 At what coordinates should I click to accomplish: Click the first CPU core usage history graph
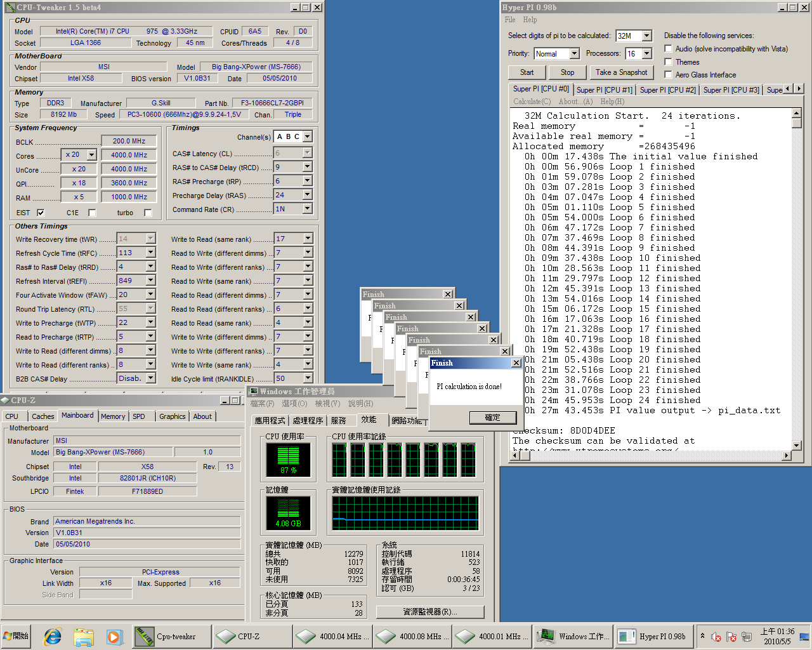(x=339, y=460)
